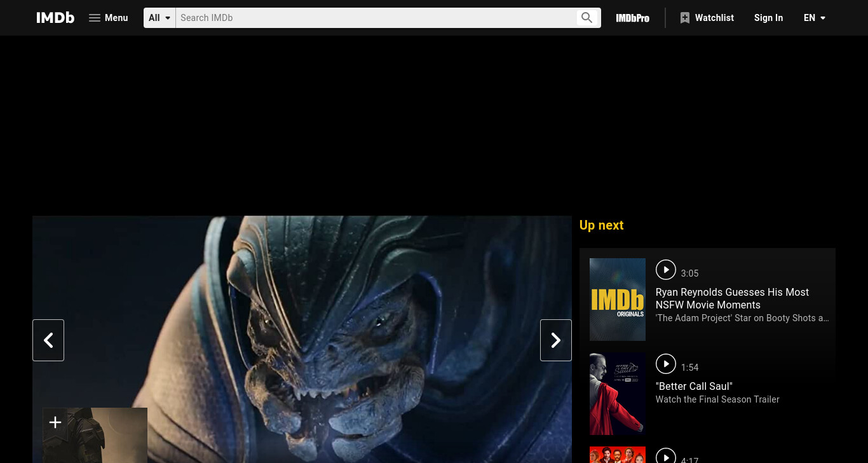This screenshot has height=463, width=868.
Task: Open the Up next heading link
Action: pyautogui.click(x=601, y=225)
